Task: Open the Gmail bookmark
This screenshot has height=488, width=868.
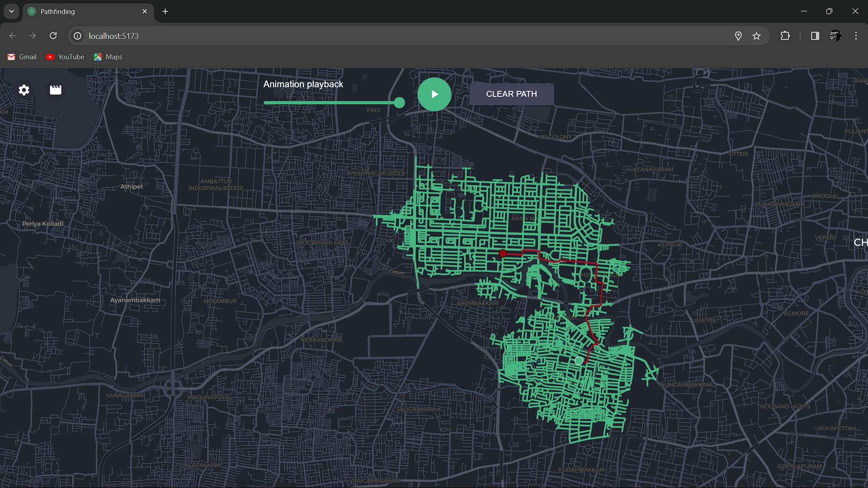Action: click(x=22, y=57)
